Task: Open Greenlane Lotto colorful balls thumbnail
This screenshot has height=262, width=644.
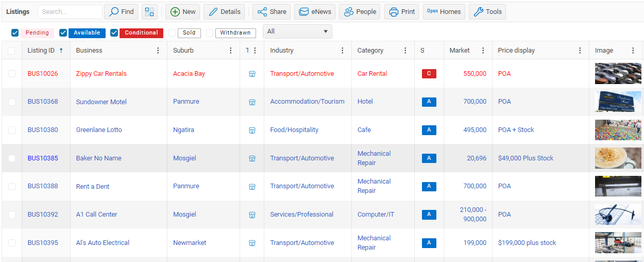Action: [618, 130]
